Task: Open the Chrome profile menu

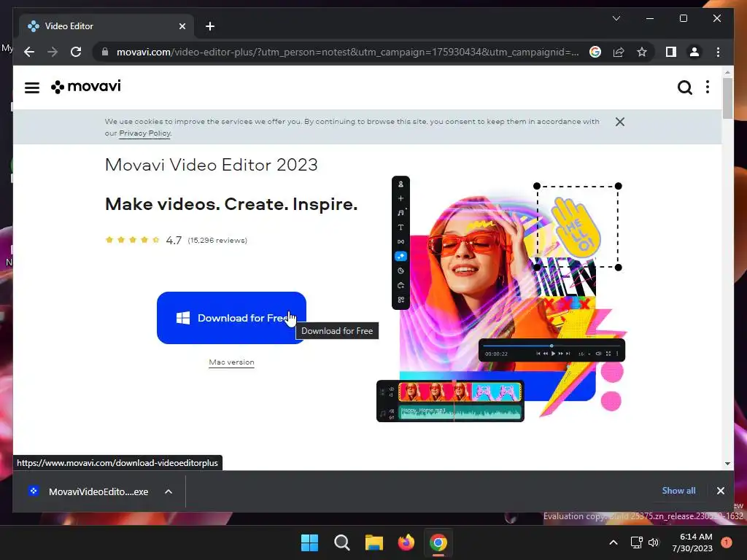Action: 694,52
